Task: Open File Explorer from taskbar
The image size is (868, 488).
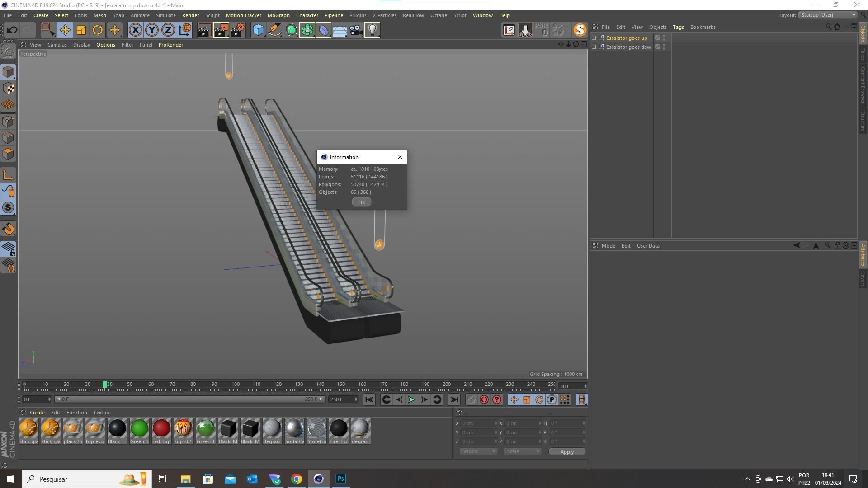Action: (185, 479)
